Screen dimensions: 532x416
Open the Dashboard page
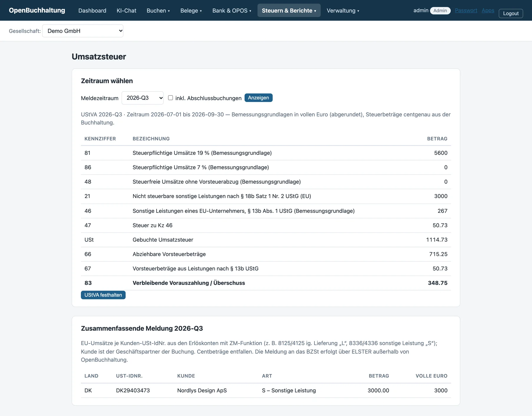[92, 11]
